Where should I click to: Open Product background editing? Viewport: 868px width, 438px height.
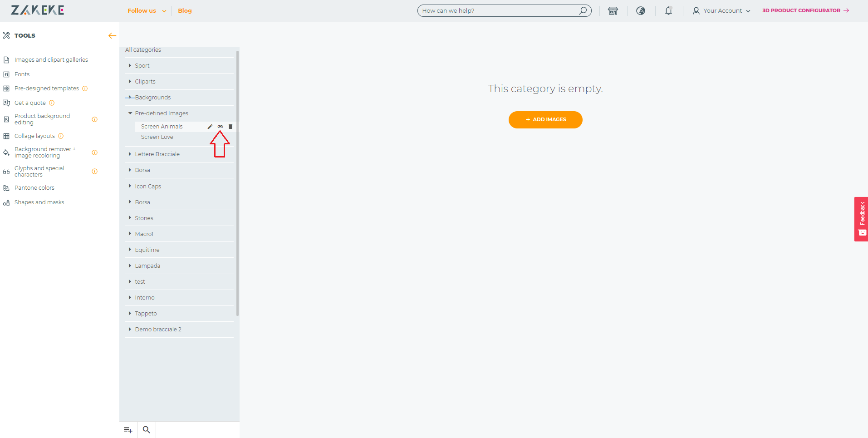pyautogui.click(x=42, y=119)
